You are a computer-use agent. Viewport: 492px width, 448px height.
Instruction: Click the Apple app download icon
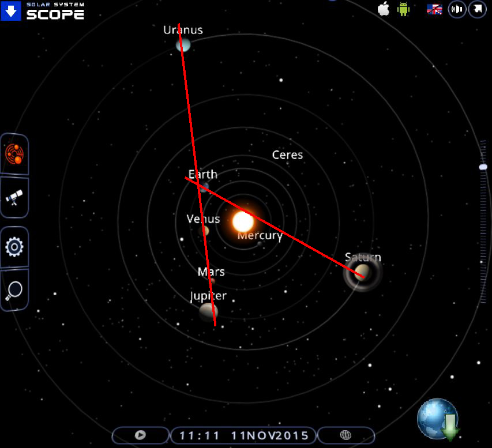(x=383, y=9)
